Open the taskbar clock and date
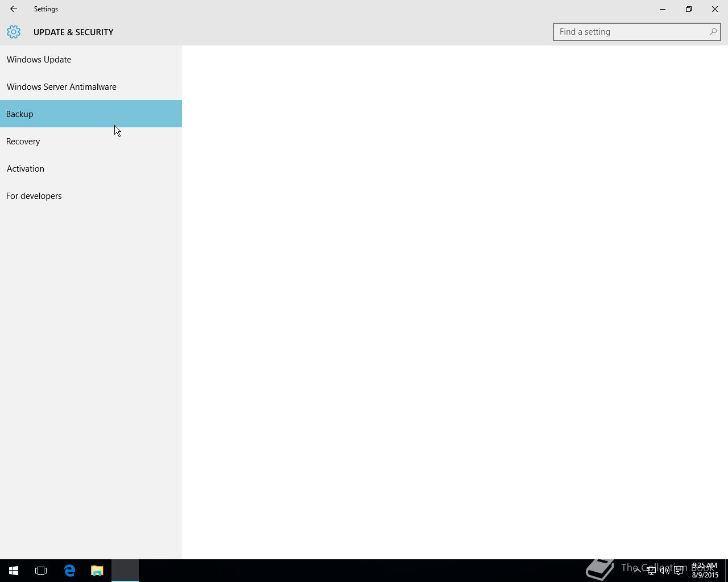 [705, 571]
